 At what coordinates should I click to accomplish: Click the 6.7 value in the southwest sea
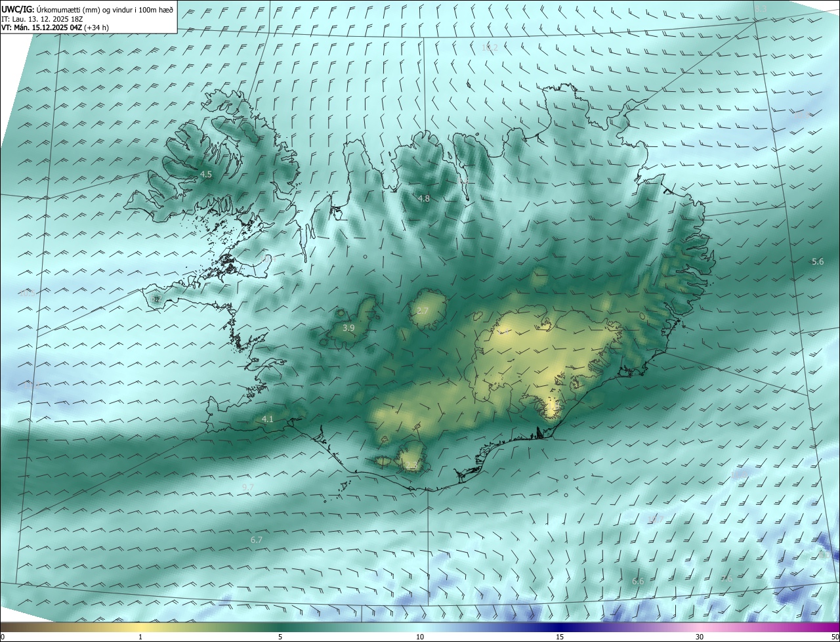coord(257,540)
